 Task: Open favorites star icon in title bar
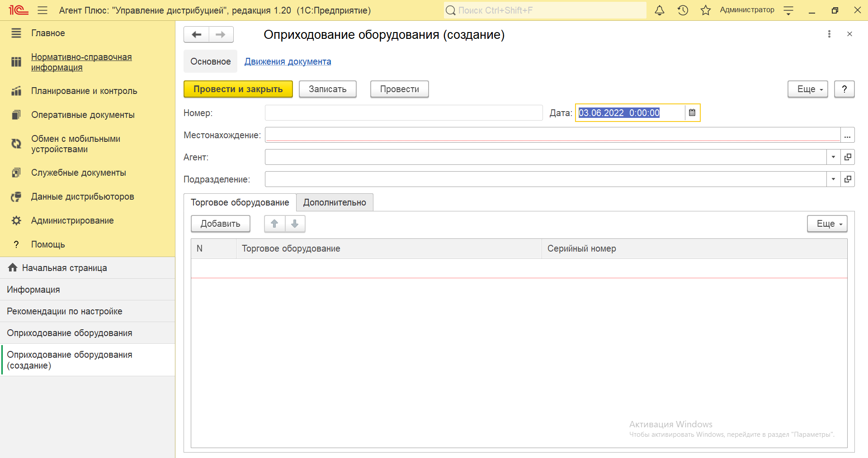(705, 10)
